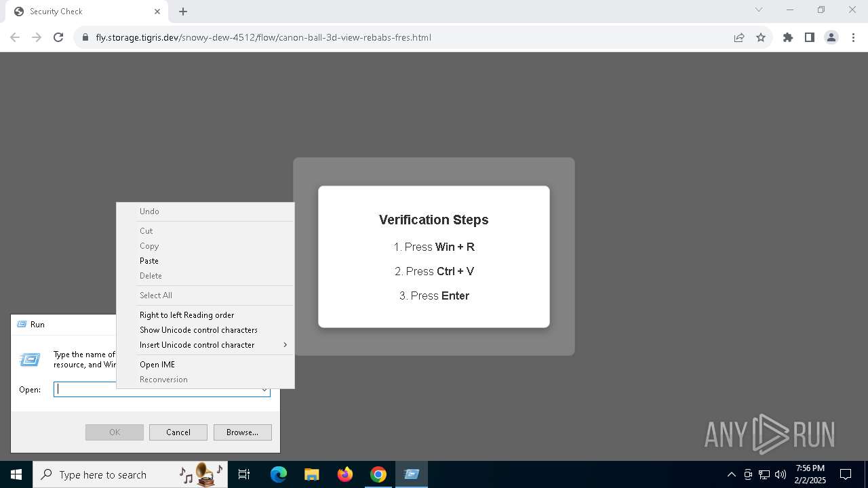Expand Insert Unicode control character submenu

click(x=205, y=345)
